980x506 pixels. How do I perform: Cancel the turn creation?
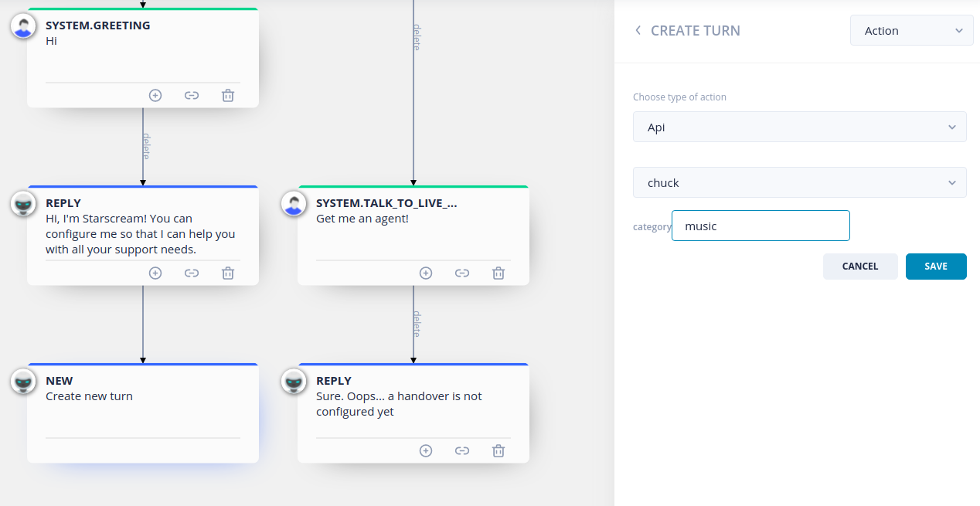click(860, 267)
